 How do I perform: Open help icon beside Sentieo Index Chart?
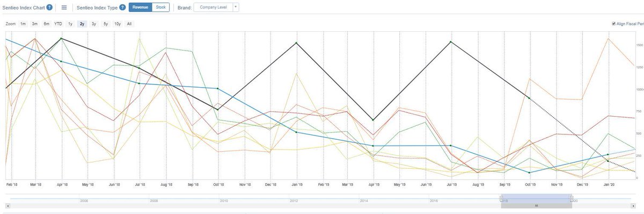pyautogui.click(x=49, y=8)
